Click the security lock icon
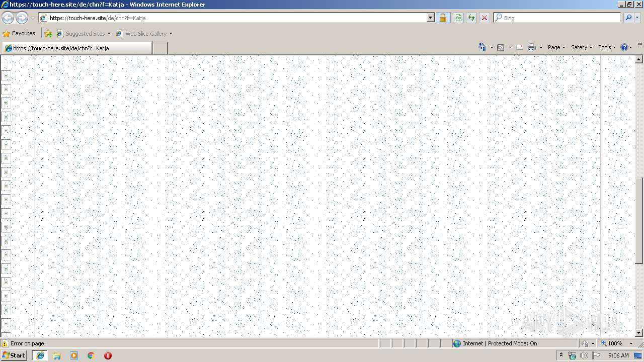Image resolution: width=644 pixels, height=362 pixels. coord(443,18)
